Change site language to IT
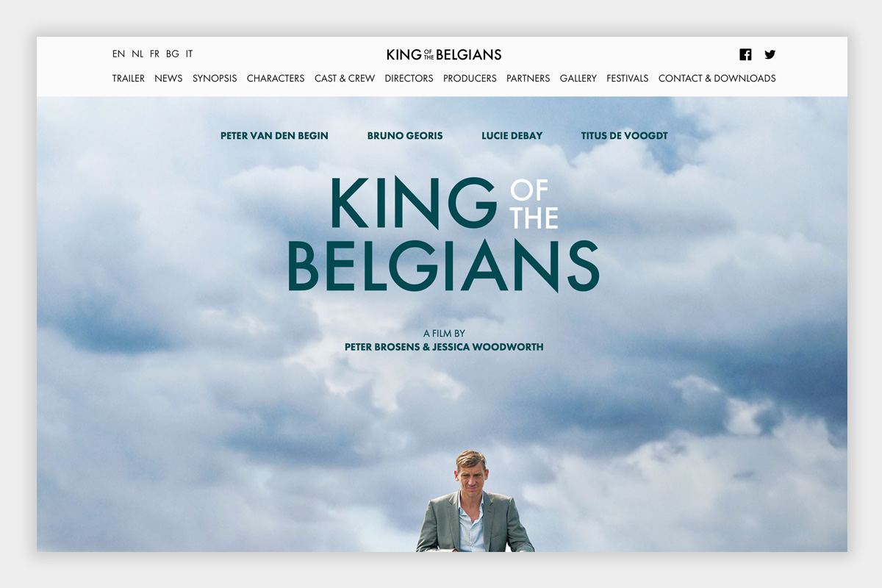The image size is (882, 588). pos(189,54)
